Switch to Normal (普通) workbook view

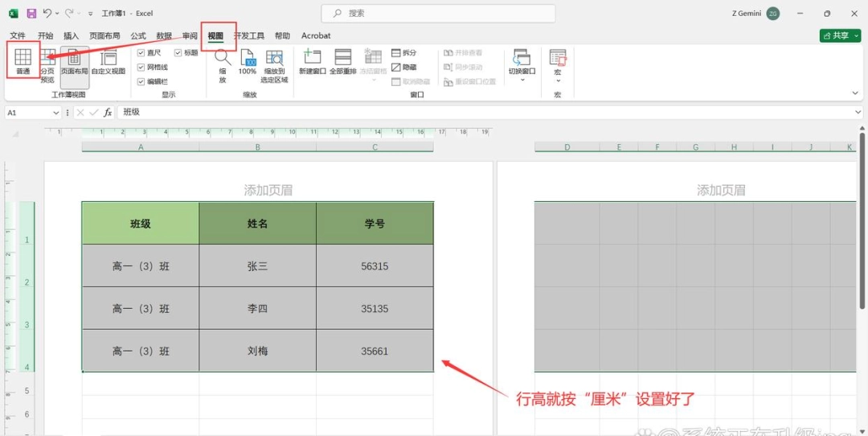(x=23, y=60)
